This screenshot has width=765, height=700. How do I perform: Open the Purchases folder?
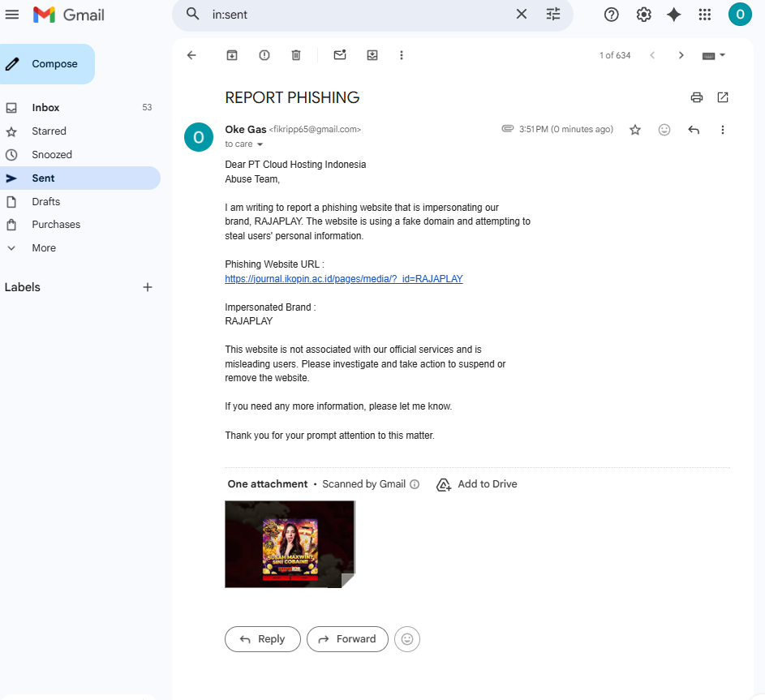coord(80,225)
